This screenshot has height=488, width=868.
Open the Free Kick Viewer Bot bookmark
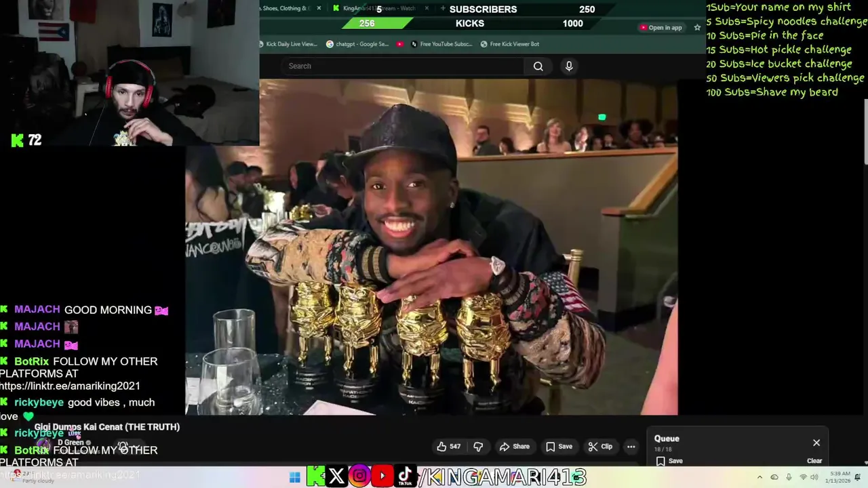(x=510, y=44)
